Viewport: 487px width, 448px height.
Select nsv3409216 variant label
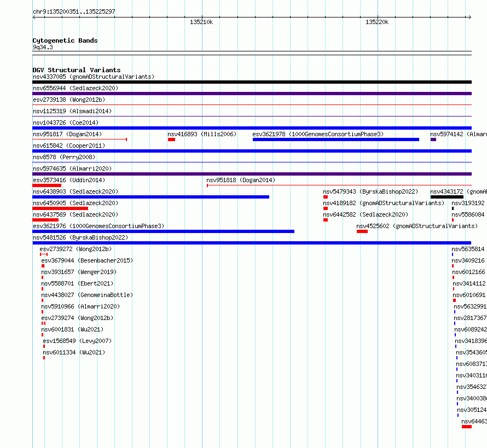tap(468, 260)
